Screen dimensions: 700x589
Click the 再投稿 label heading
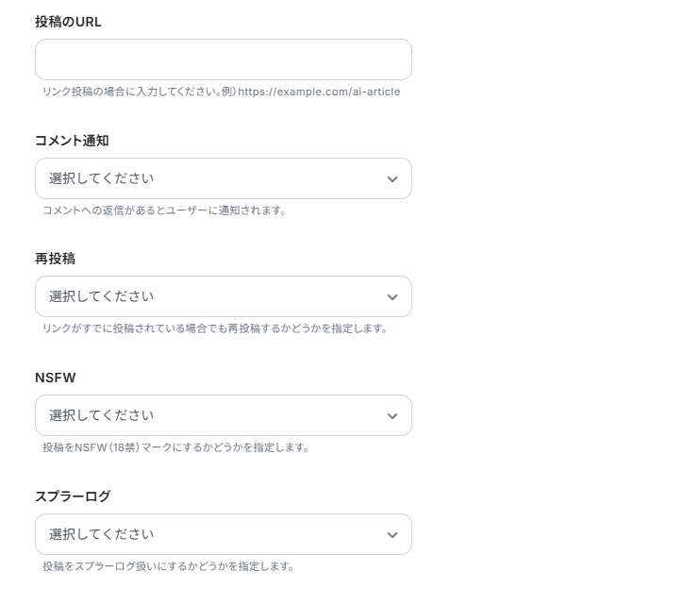(x=55, y=259)
